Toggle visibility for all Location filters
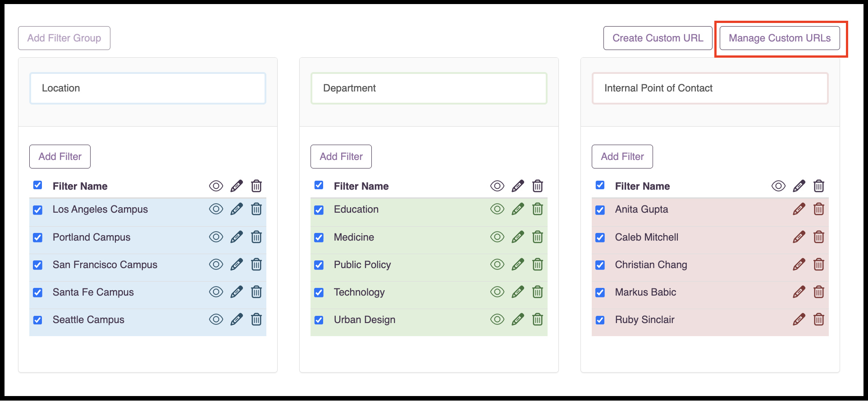This screenshot has width=868, height=401. pyautogui.click(x=216, y=186)
